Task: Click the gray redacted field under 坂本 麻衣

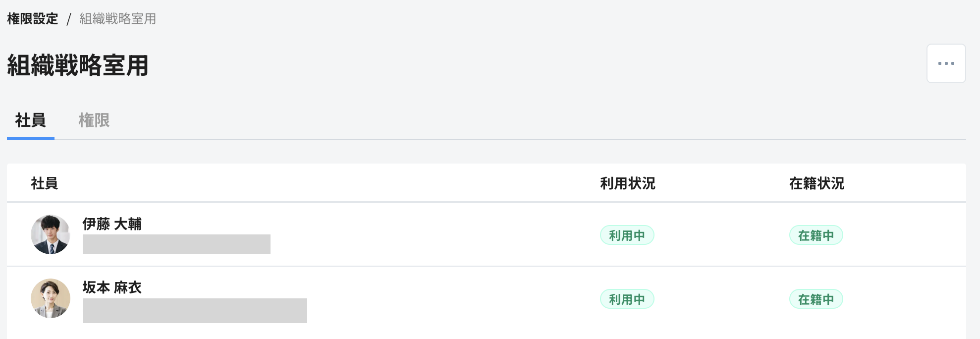Action: click(195, 311)
